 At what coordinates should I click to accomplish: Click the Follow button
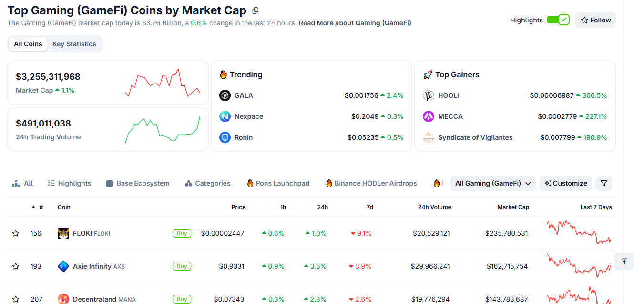point(596,20)
